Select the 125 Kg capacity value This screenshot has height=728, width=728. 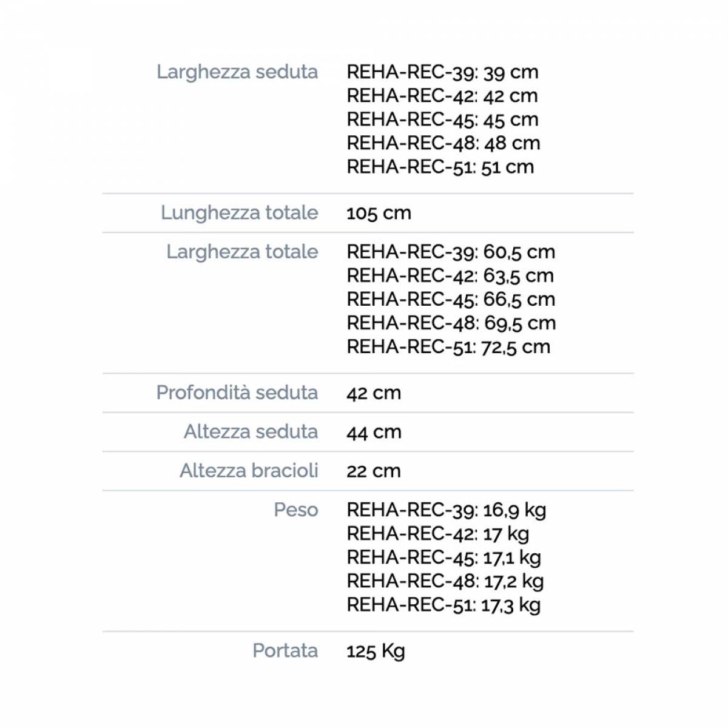click(x=376, y=651)
